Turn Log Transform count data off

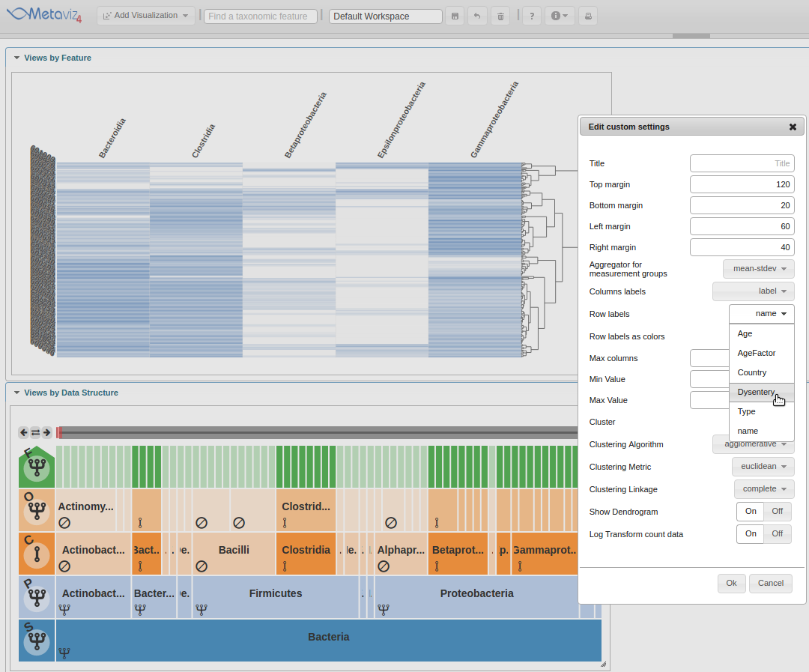(777, 533)
